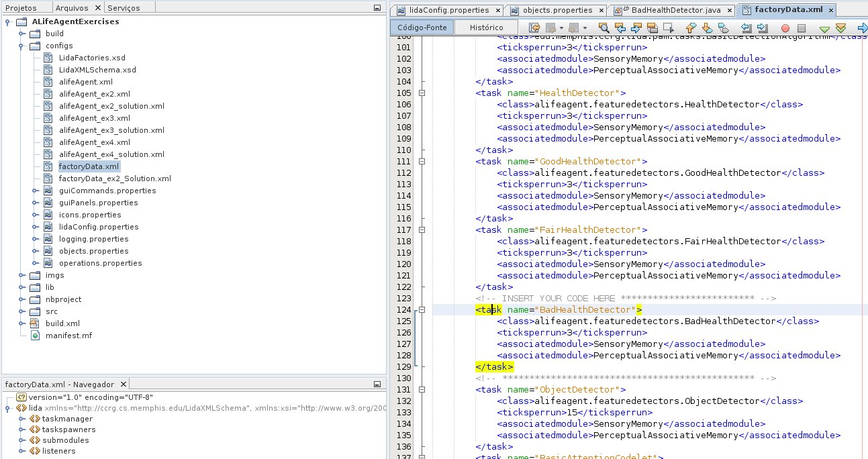
Task: Switch to Histórico view button
Action: click(x=486, y=28)
